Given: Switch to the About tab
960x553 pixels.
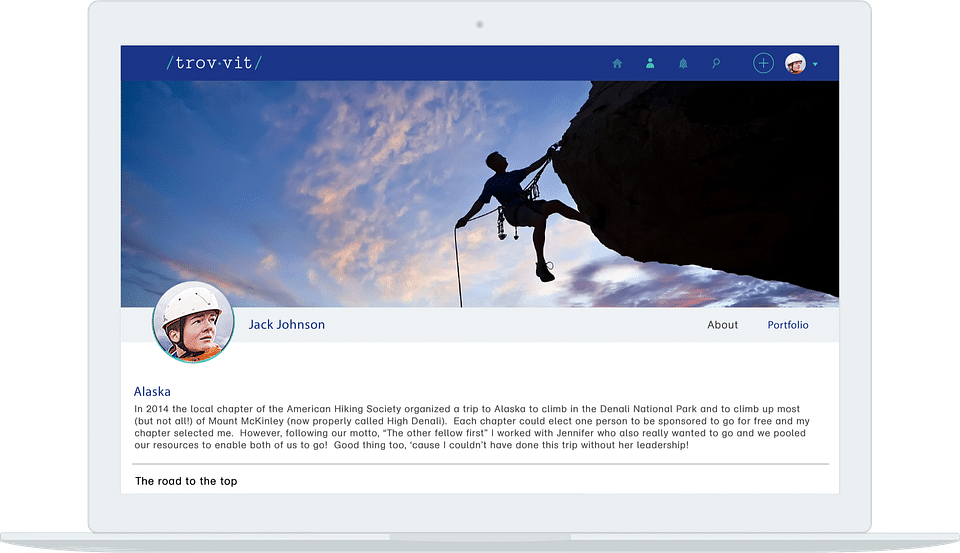Looking at the screenshot, I should click(x=722, y=325).
